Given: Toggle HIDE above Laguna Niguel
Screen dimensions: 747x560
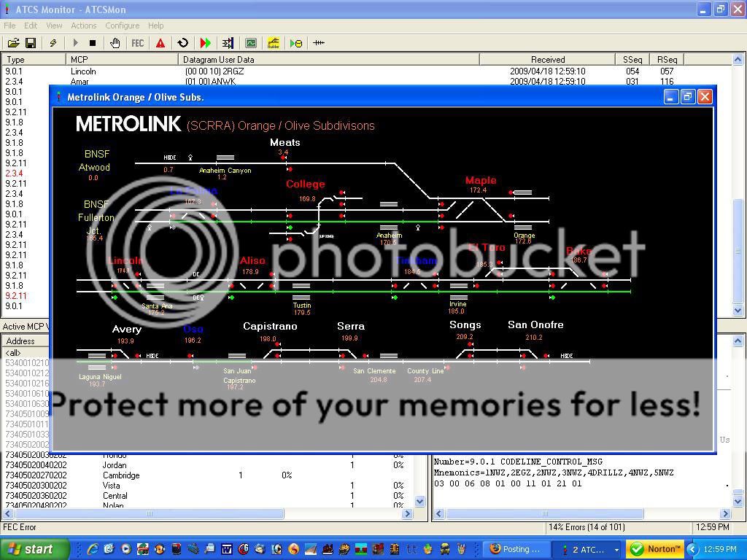Looking at the screenshot, I should click(152, 355).
